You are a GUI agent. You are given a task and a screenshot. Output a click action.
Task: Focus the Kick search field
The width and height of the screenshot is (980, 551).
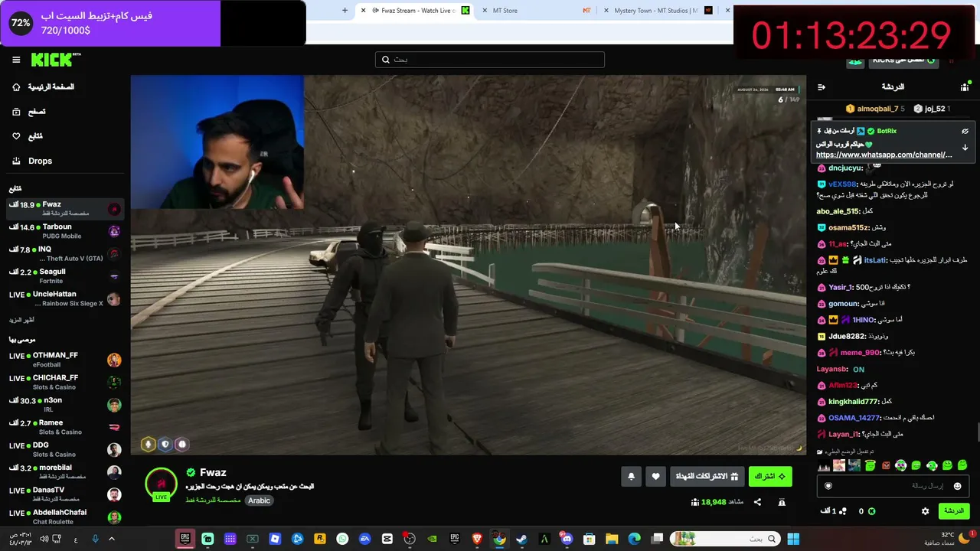(x=490, y=60)
